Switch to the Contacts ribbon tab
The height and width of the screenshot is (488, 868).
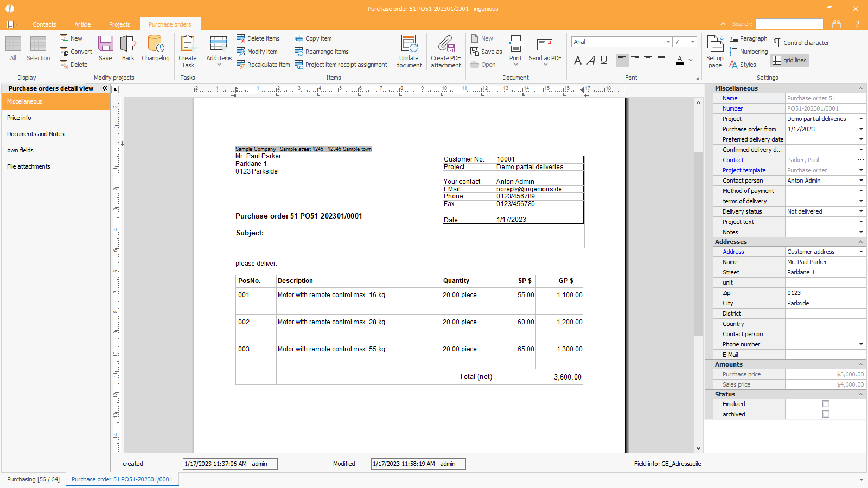[x=44, y=24]
